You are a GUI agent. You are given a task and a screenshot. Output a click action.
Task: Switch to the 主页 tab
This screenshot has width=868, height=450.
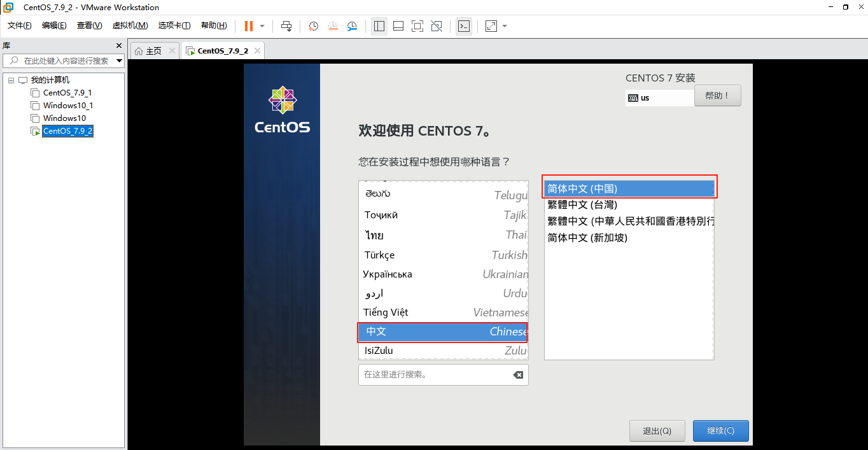click(x=153, y=50)
